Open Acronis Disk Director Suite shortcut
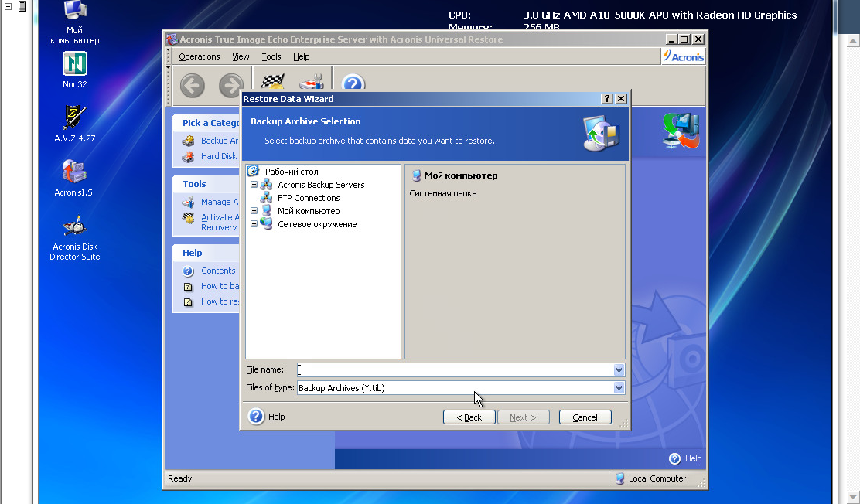Viewport: 860px width, 504px height. [x=74, y=238]
